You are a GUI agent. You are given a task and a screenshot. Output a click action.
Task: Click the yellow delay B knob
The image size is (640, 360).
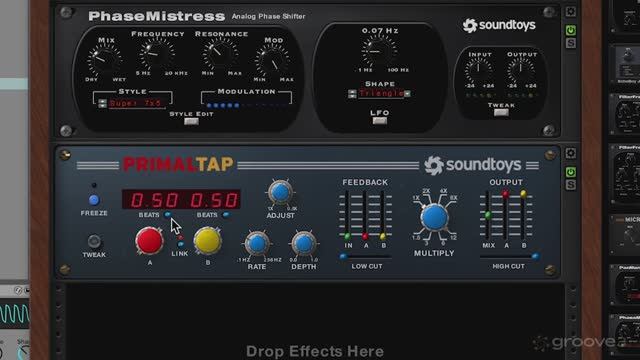[x=208, y=241]
